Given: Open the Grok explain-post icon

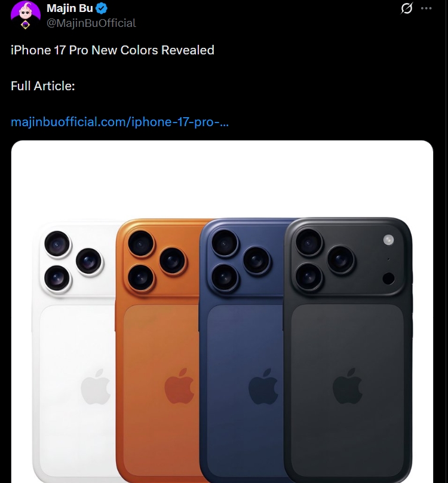Looking at the screenshot, I should (x=406, y=8).
